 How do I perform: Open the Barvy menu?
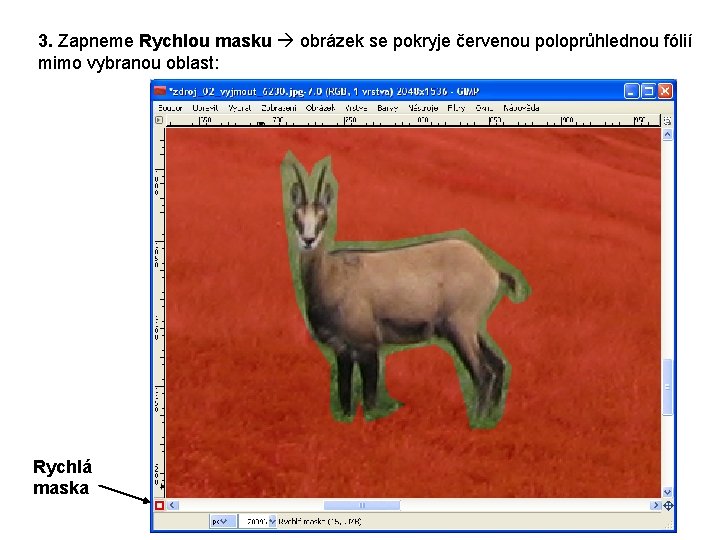tap(388, 108)
